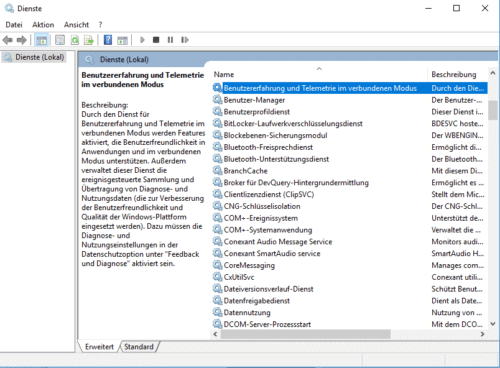Select COM+-Systemanwendung service
The width and height of the screenshot is (500, 368).
(x=268, y=230)
